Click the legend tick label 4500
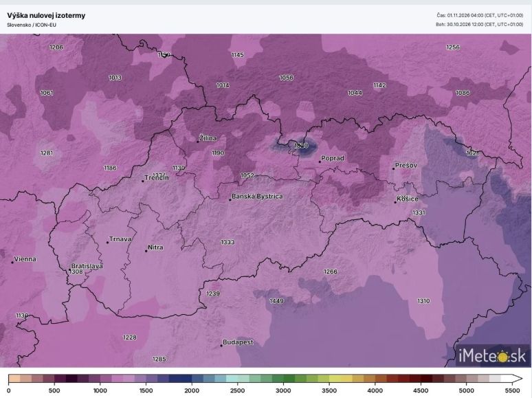The width and height of the screenshot is (532, 398). (421, 391)
